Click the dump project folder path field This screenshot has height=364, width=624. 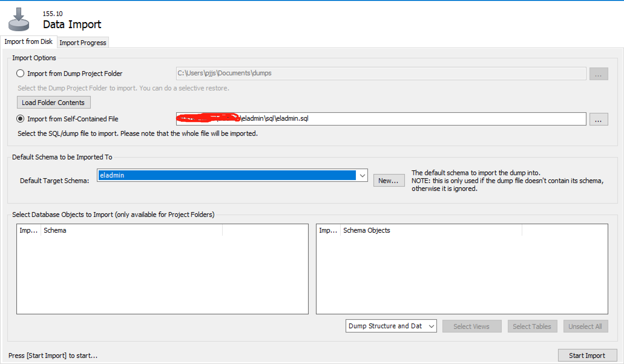point(381,74)
